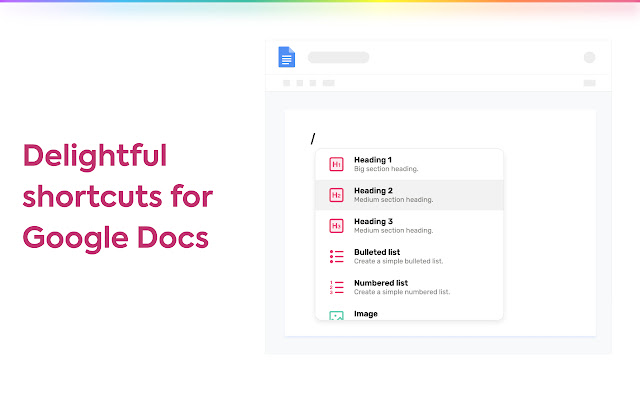Pick the Heading 3 text label
Screen dimensions: 640x400
(x=373, y=221)
